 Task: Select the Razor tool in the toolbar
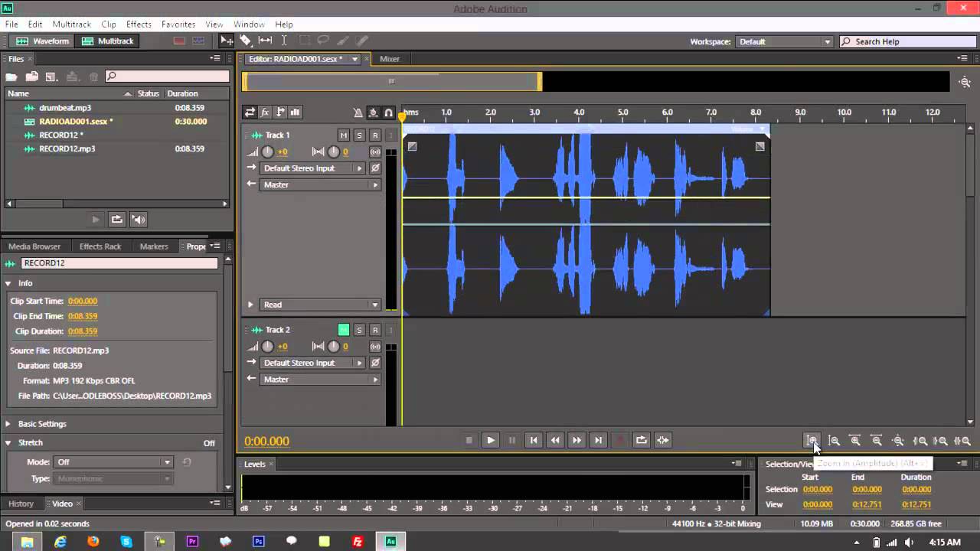point(246,41)
